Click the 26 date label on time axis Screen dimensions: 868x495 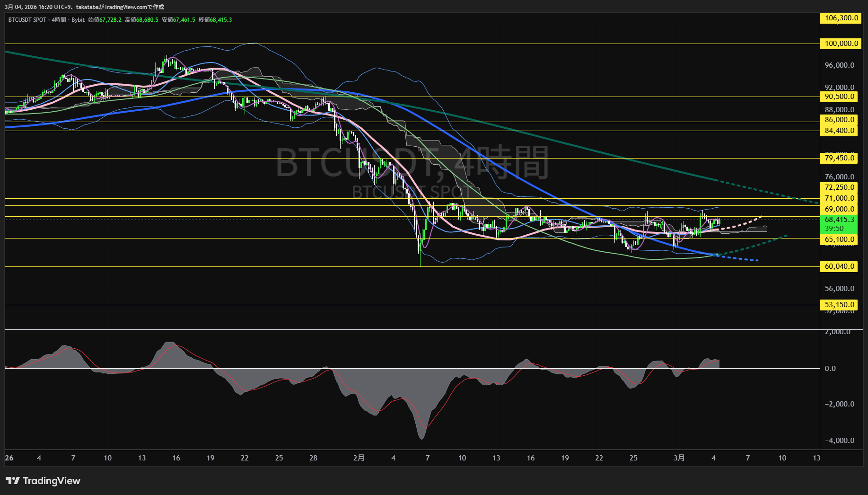click(9, 458)
